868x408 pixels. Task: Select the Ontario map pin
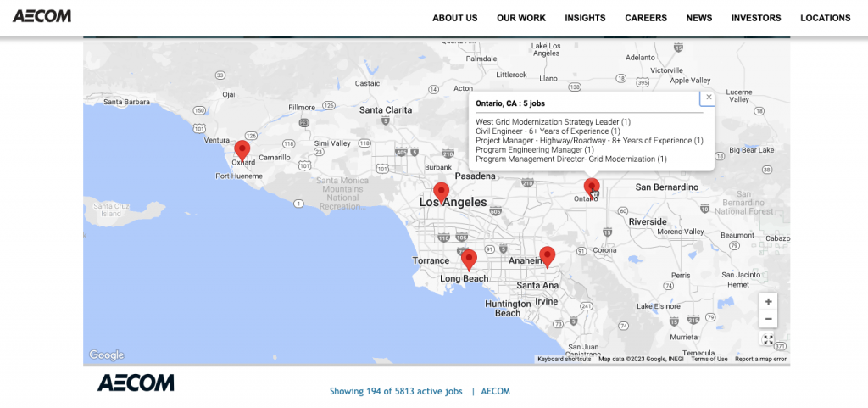[x=592, y=189]
